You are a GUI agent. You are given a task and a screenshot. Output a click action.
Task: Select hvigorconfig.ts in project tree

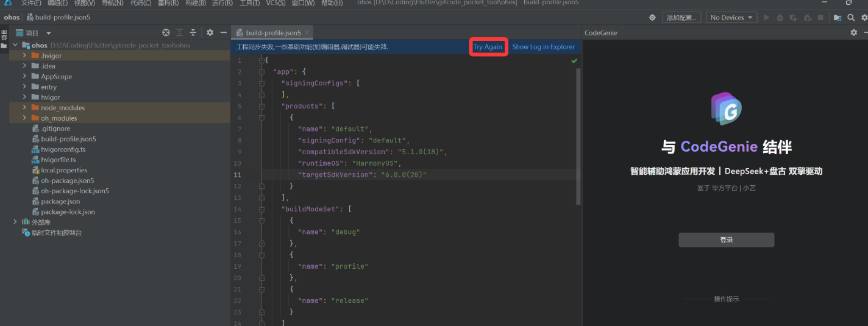pyautogui.click(x=63, y=149)
